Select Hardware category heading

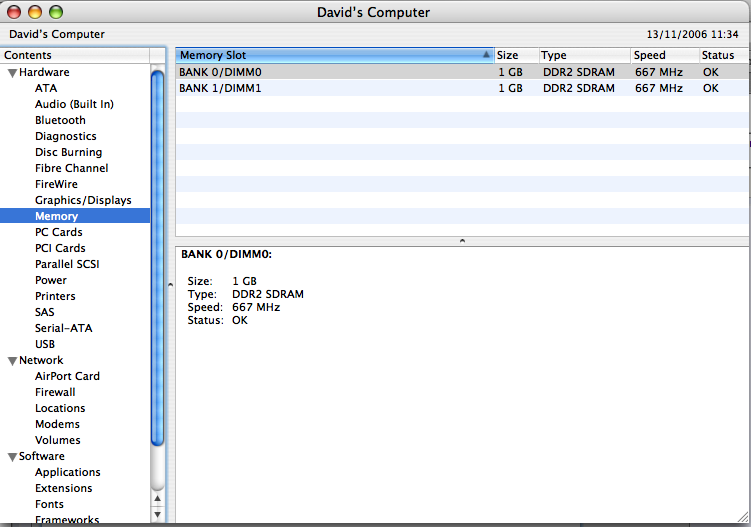click(44, 72)
